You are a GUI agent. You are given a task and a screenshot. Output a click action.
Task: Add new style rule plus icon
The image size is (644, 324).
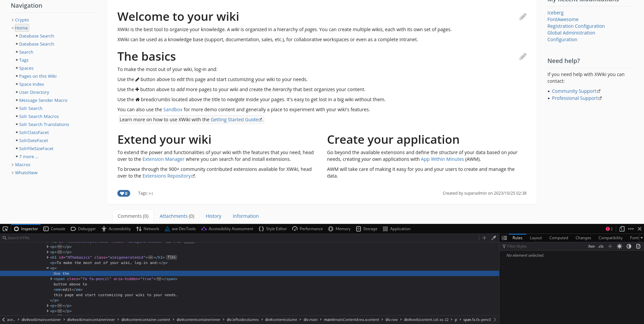click(x=610, y=246)
